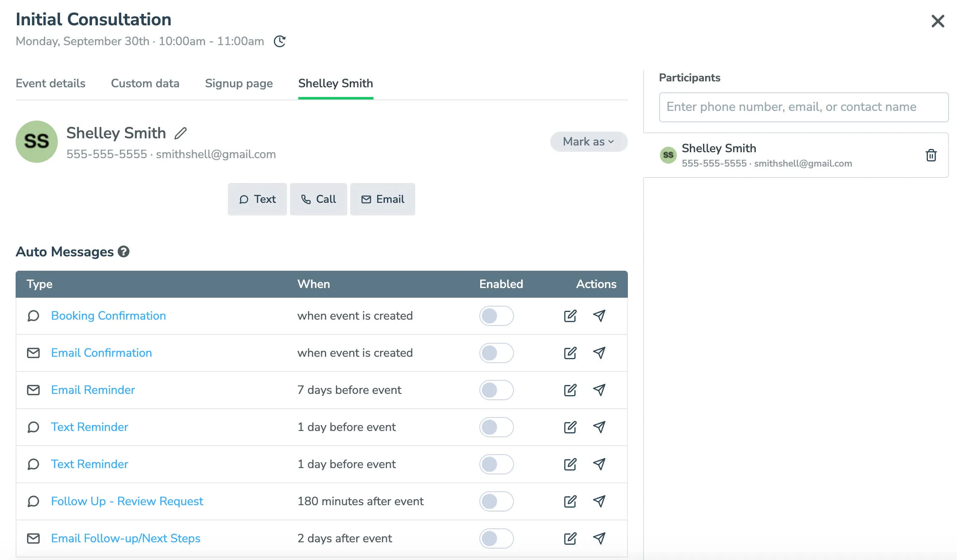The height and width of the screenshot is (560, 957).
Task: Click the Call button for Shelley Smith
Action: [319, 199]
